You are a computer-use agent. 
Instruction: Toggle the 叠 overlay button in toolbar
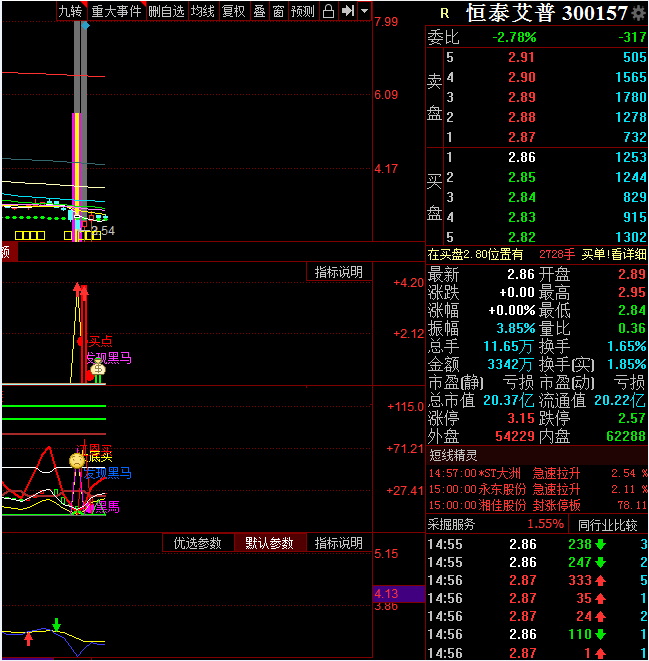click(259, 11)
